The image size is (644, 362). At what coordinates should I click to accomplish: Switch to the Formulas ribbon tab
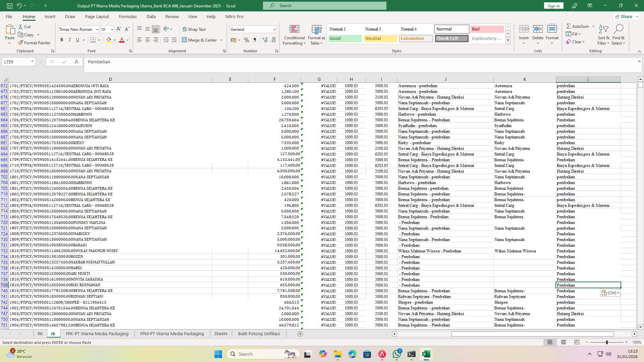point(128,16)
